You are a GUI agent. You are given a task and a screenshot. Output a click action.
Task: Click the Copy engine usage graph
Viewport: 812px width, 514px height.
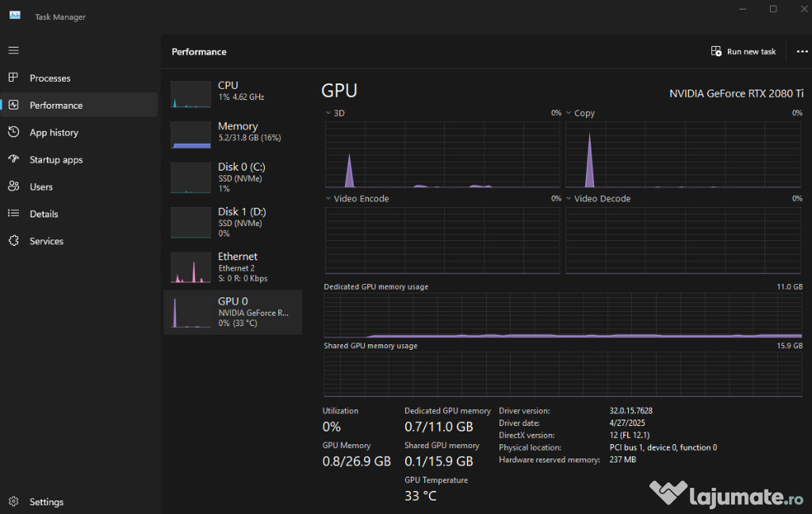coord(683,155)
